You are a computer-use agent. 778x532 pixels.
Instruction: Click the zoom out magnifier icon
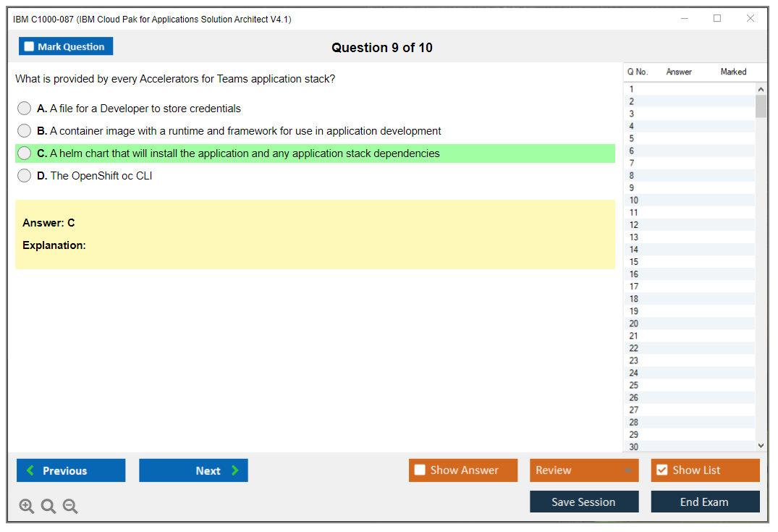click(x=70, y=506)
